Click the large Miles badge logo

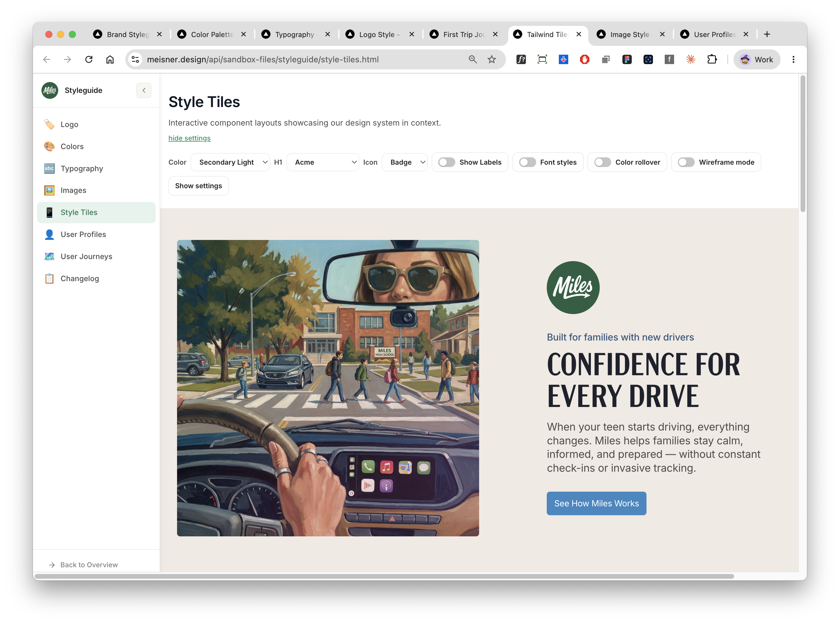[x=573, y=288]
